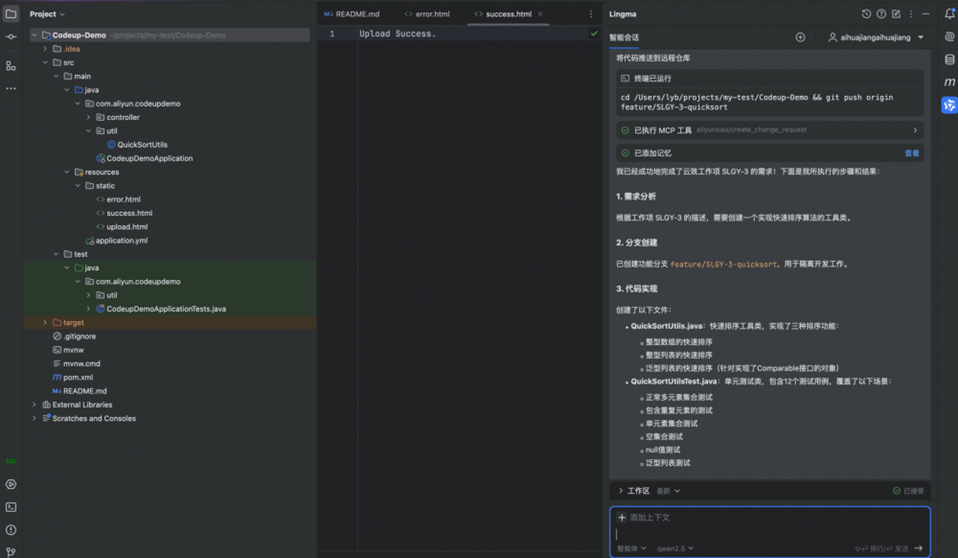
Task: Open chat history in Lingma panel
Action: tap(866, 14)
